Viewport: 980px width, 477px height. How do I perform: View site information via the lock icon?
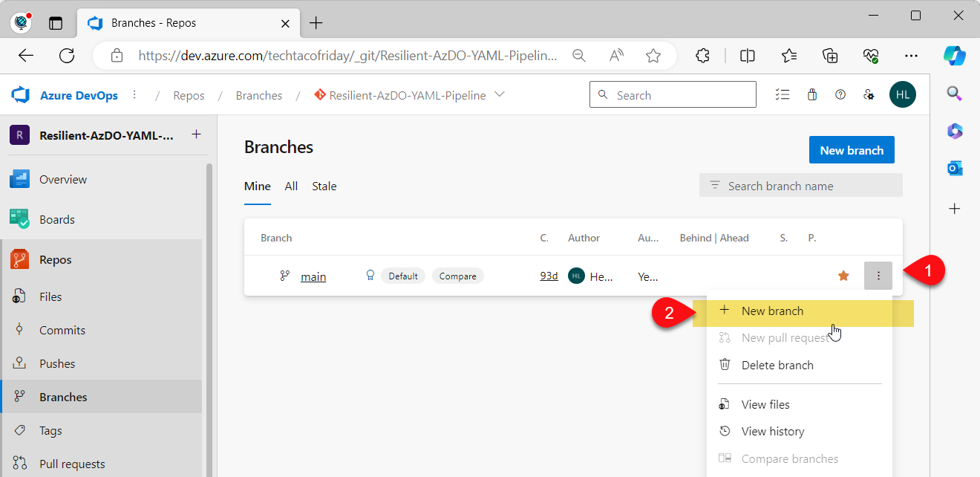(x=117, y=56)
